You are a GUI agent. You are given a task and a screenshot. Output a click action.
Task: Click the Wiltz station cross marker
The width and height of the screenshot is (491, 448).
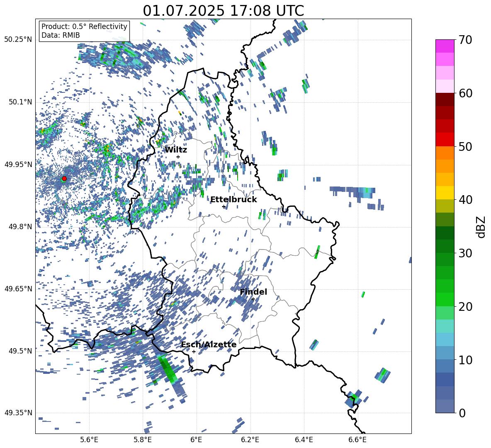click(178, 157)
